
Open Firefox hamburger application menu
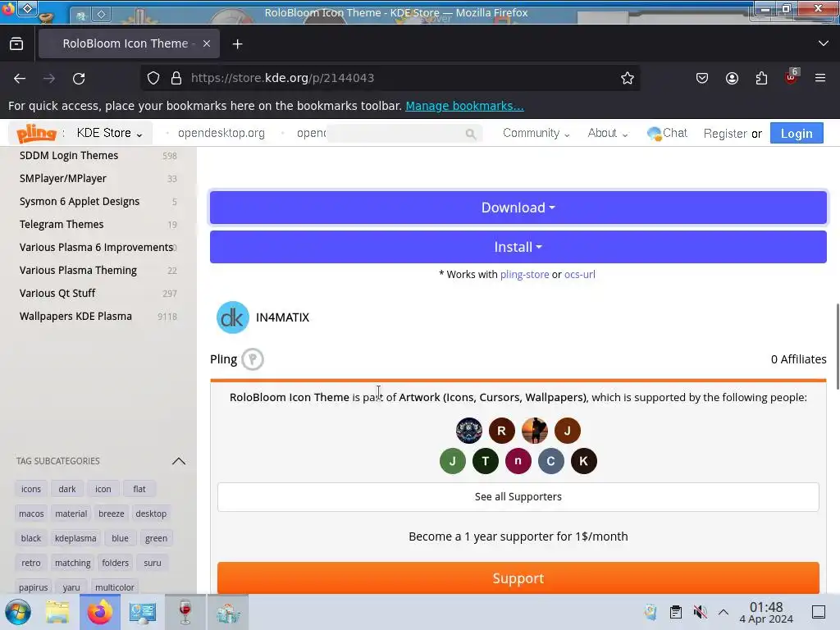click(x=820, y=78)
